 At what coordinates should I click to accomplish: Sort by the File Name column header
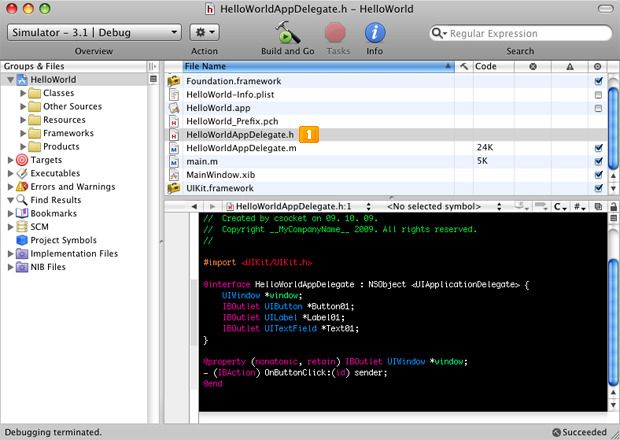click(318, 66)
